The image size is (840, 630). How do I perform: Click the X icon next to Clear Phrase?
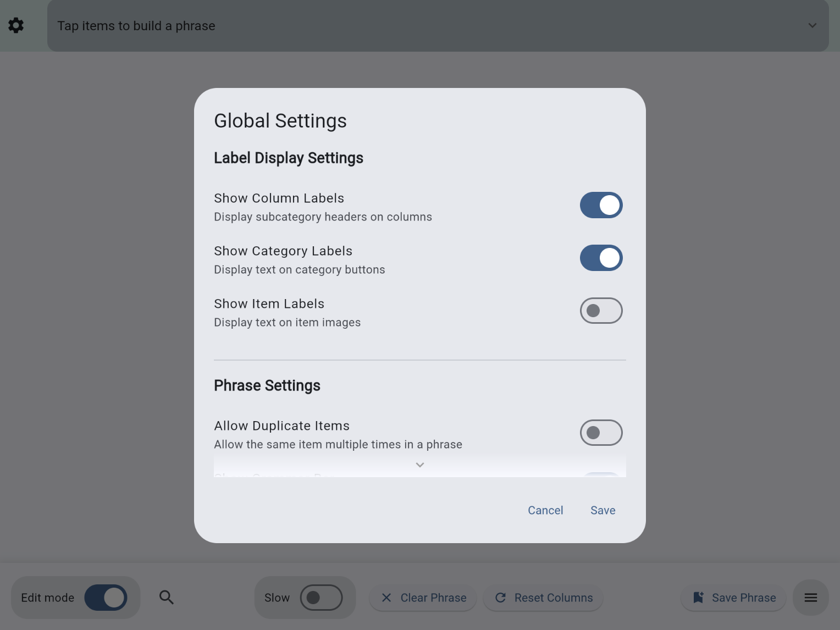pos(386,598)
